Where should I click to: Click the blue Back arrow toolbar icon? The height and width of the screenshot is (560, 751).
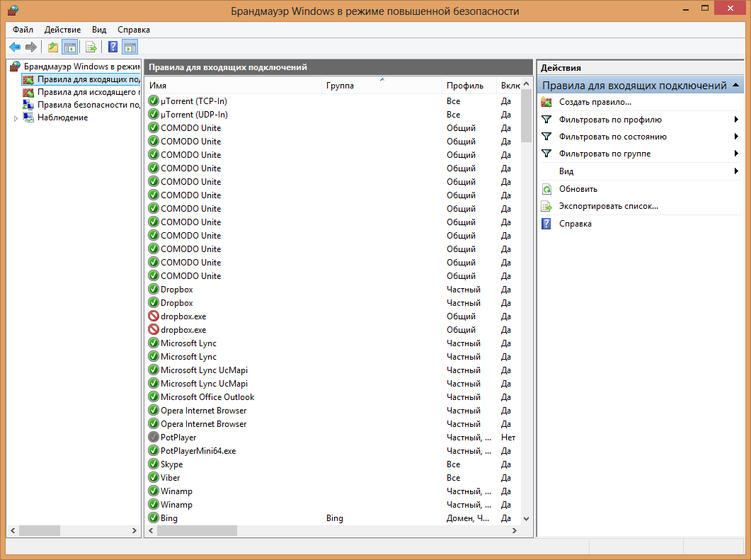[15, 47]
